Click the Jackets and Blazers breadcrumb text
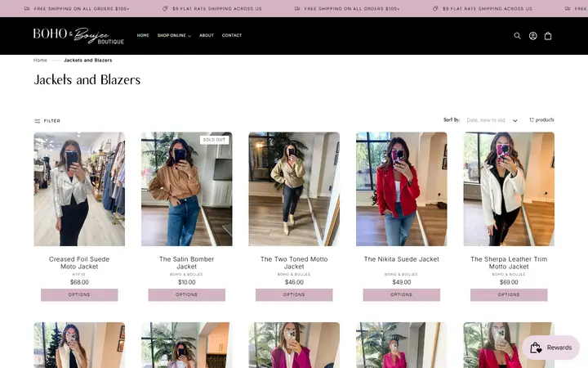Viewport: 588px width, 368px height. coord(87,60)
